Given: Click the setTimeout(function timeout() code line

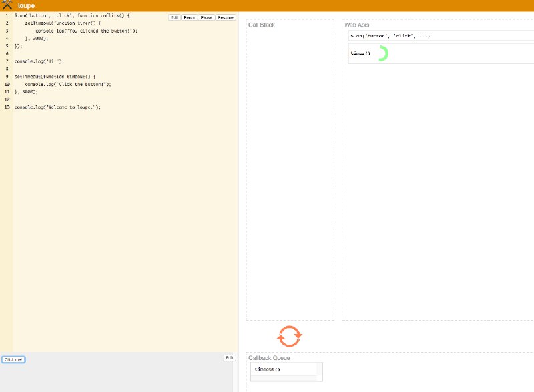Looking at the screenshot, I should (x=55, y=77).
